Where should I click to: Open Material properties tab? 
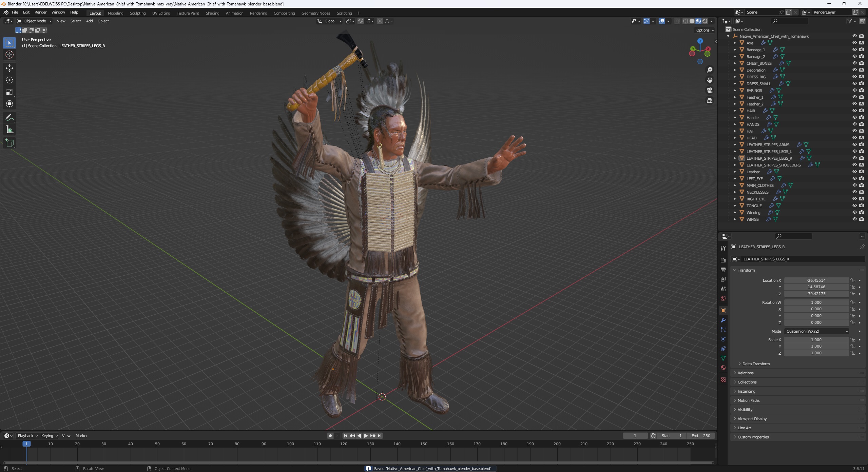point(723,368)
